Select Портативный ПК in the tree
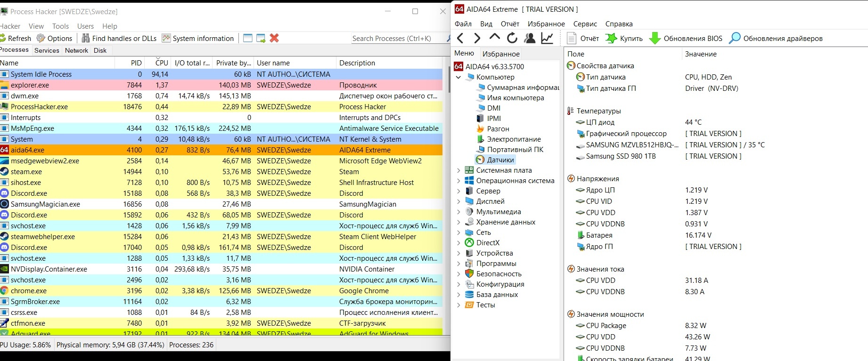Image resolution: width=868 pixels, height=361 pixels. (510, 150)
